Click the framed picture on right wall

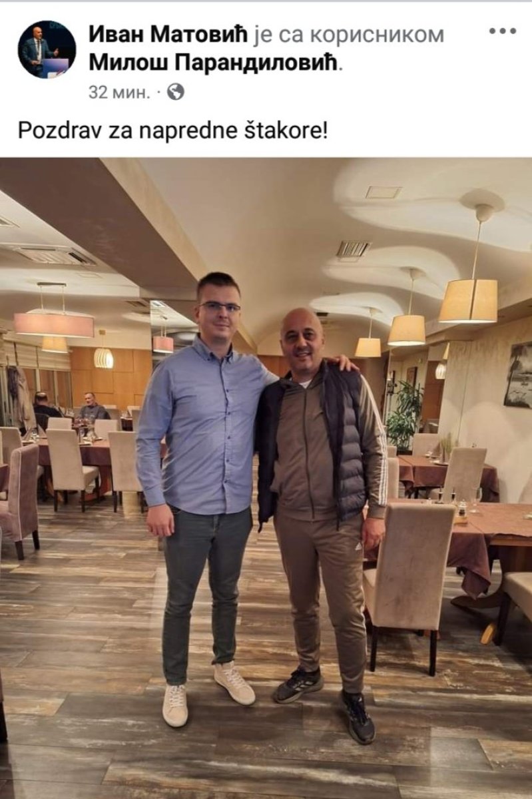518,374
